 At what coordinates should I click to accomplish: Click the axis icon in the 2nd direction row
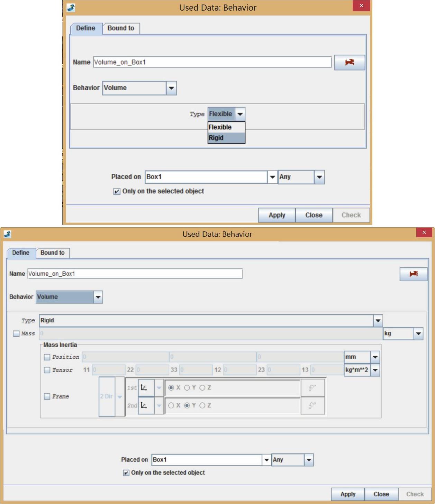tap(144, 405)
